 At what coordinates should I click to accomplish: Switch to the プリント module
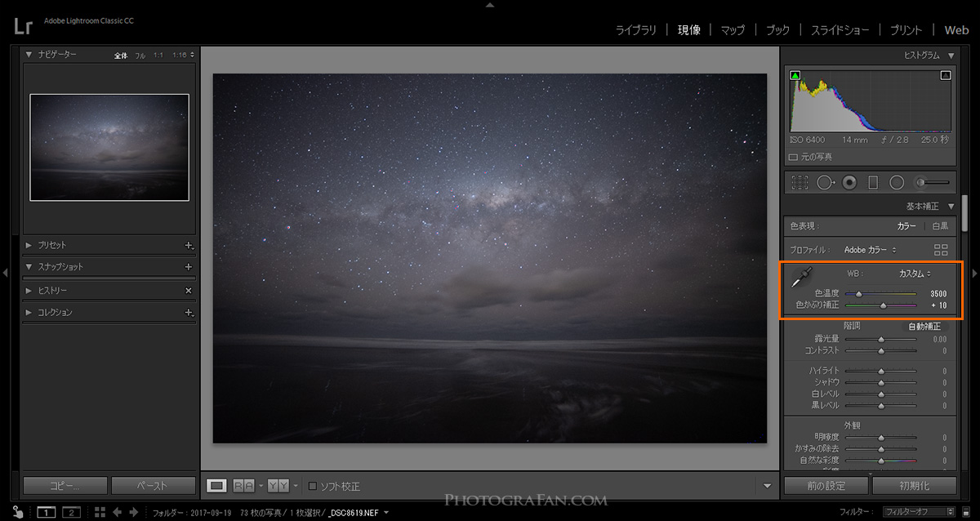coord(906,30)
